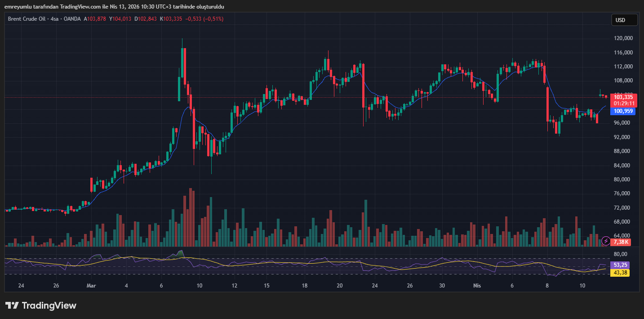The width and height of the screenshot is (644, 319).
Task: Click the Mar label on the time axis
Action: coord(91,286)
